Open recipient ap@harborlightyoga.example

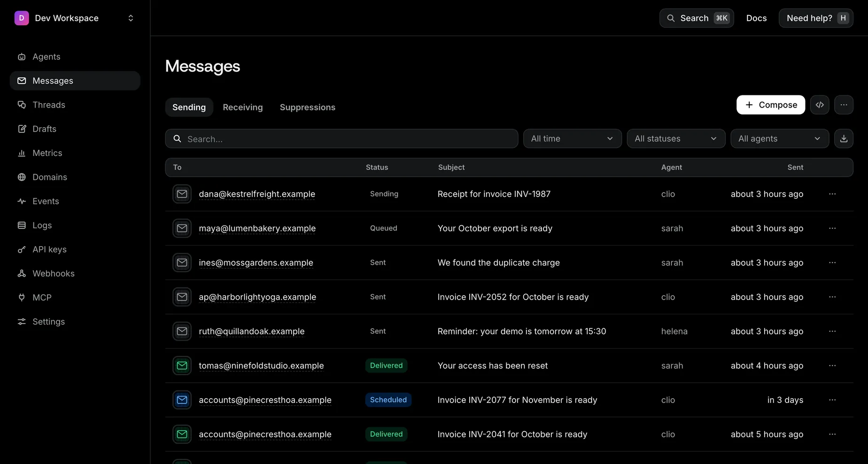pos(257,297)
